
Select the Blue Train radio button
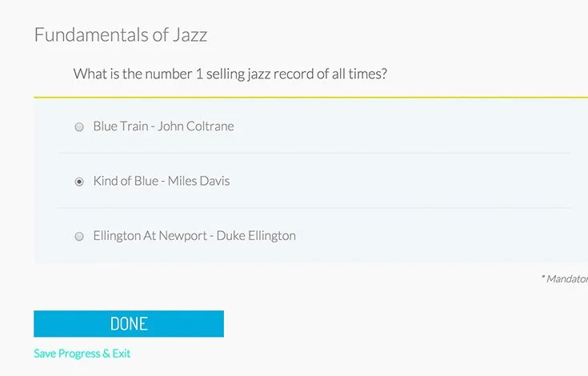pyautogui.click(x=79, y=126)
